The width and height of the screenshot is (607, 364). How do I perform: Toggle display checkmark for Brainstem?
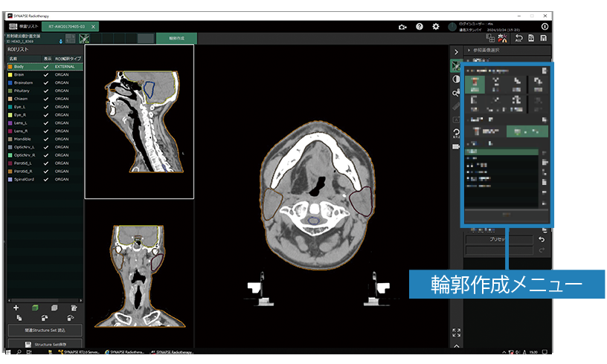[x=46, y=83]
